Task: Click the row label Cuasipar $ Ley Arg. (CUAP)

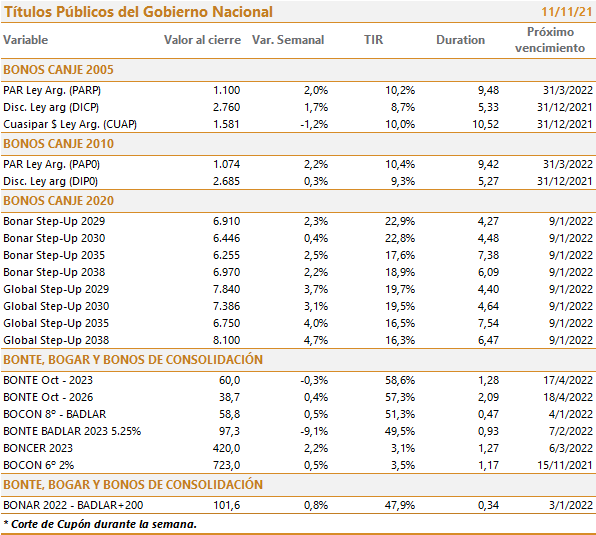Action: click(x=70, y=125)
